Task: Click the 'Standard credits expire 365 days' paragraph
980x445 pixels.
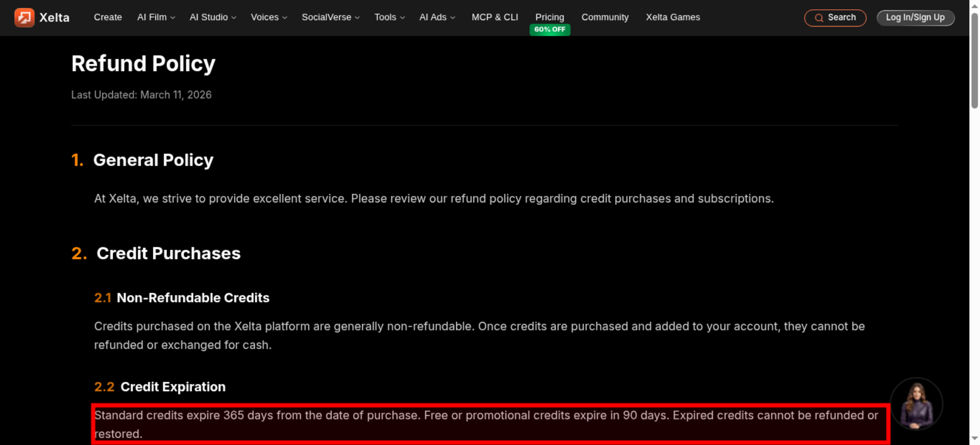Action: pos(486,424)
